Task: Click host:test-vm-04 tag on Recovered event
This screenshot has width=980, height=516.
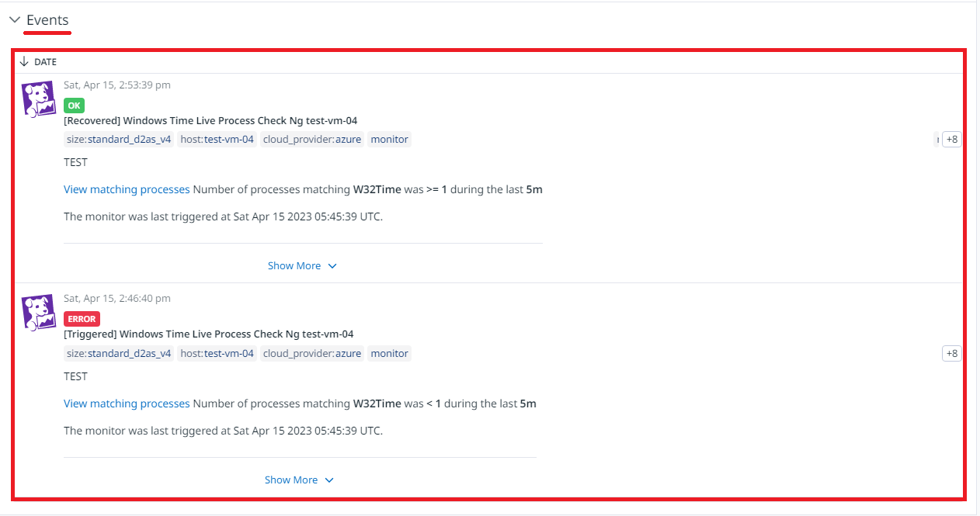Action: coord(217,140)
